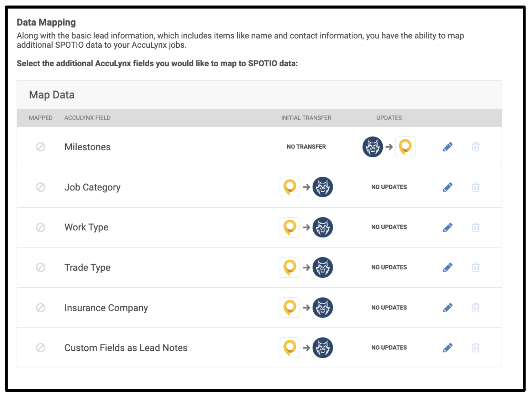Click the unmapped status icon for Work Type
This screenshot has height=398, width=532.
pos(41,227)
